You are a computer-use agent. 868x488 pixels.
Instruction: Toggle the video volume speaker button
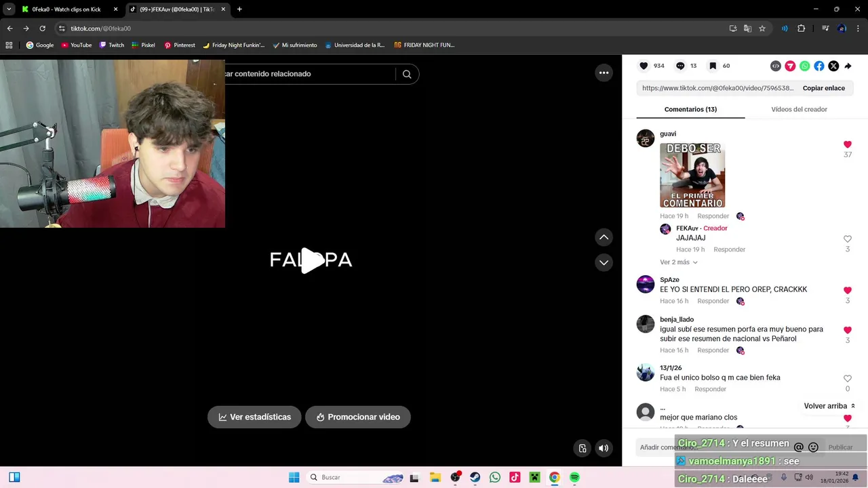point(604,448)
